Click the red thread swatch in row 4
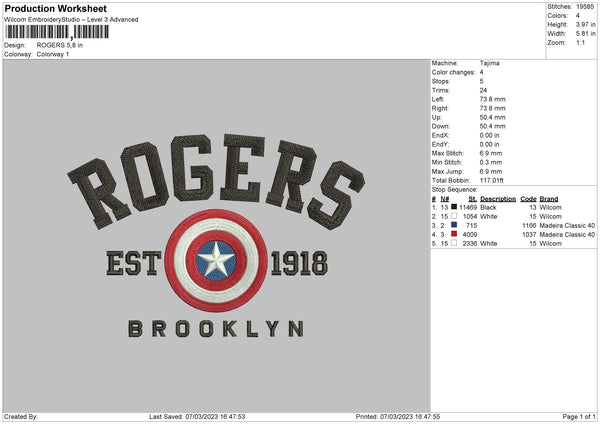 click(454, 234)
